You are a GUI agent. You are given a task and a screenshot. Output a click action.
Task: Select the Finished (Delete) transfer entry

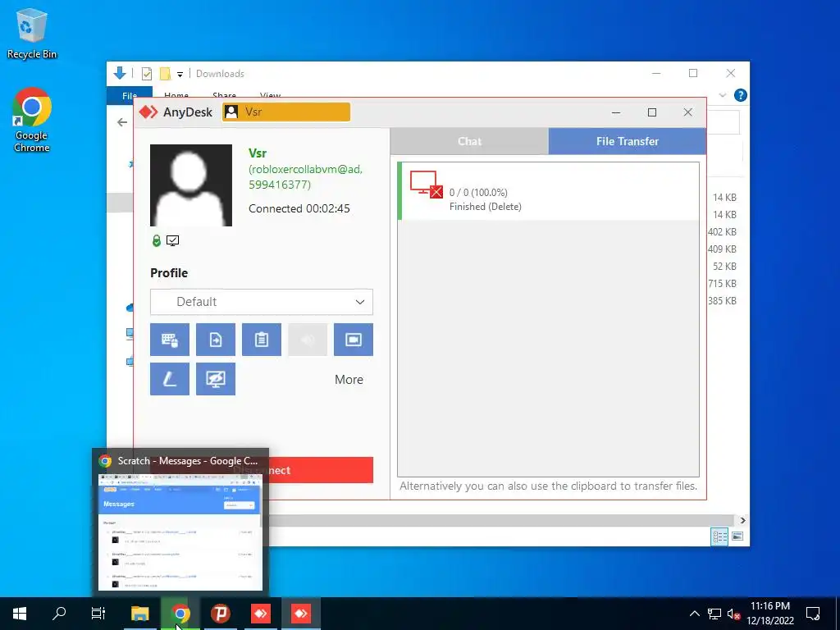(548, 191)
